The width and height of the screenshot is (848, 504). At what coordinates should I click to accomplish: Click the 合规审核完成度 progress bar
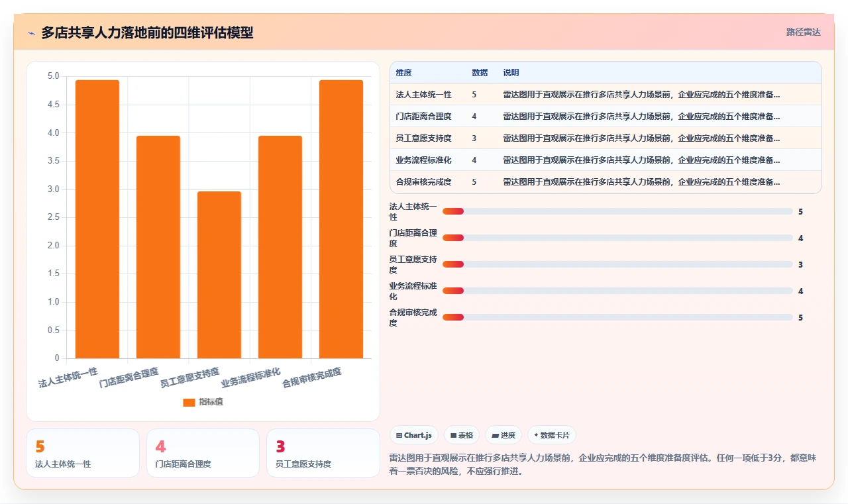(x=617, y=317)
